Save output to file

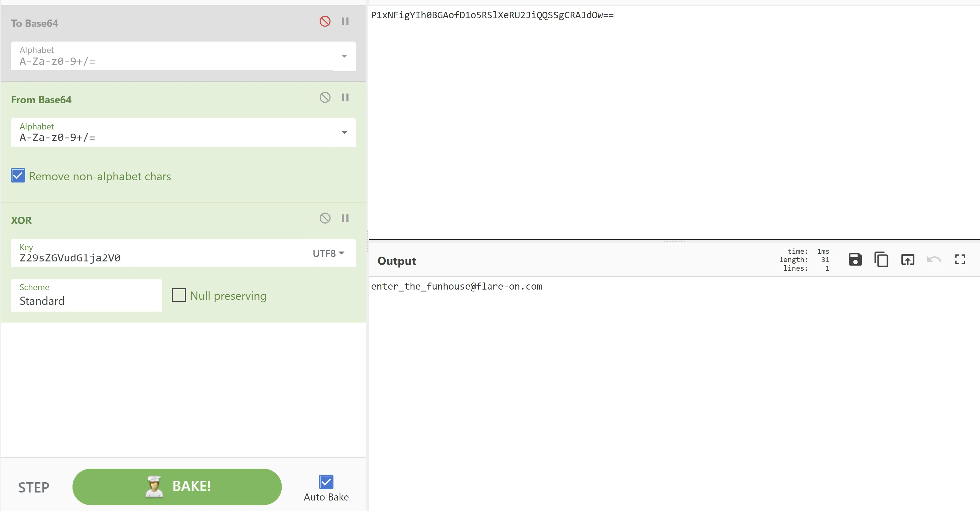click(855, 260)
